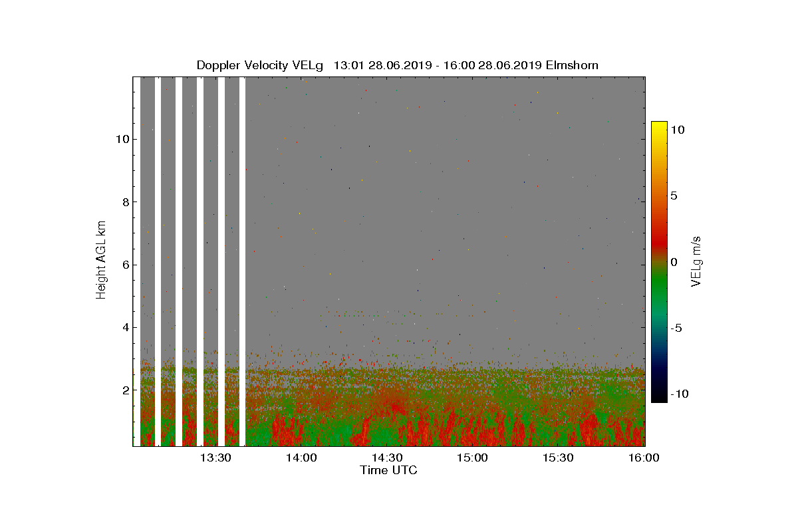Click the 15:30 time tick label

click(x=559, y=458)
